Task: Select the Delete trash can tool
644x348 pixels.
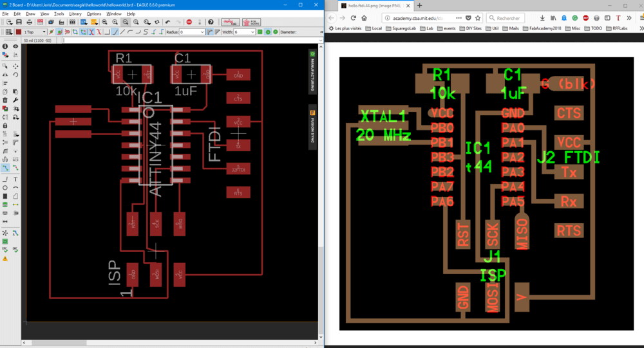Action: 5,100
